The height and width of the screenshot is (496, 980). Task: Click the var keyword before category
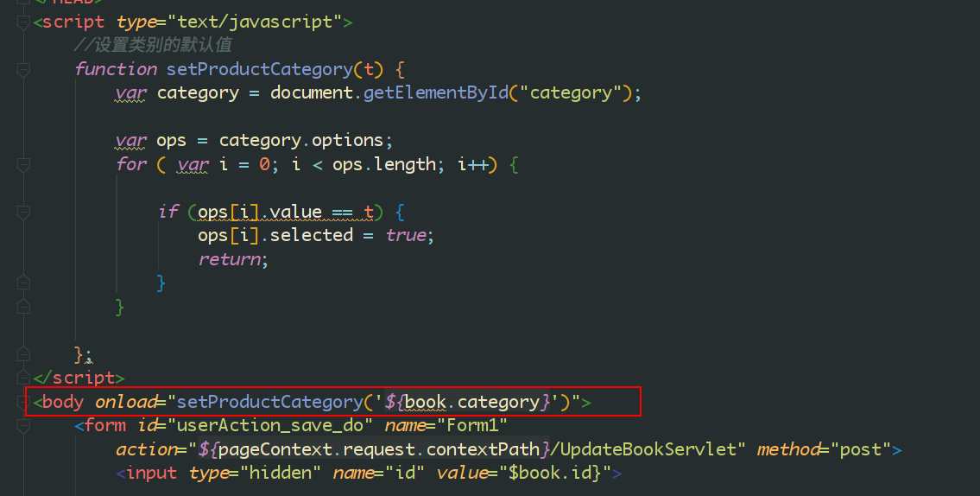130,93
